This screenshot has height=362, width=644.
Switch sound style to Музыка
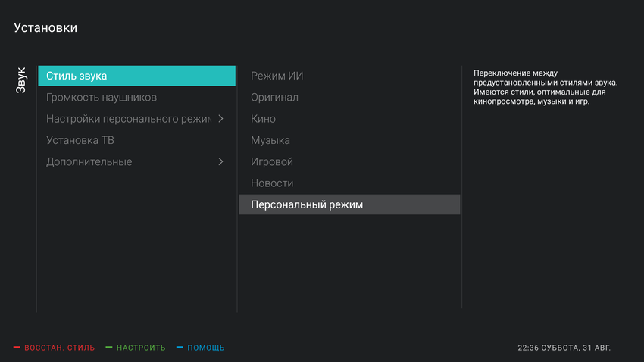pos(270,140)
